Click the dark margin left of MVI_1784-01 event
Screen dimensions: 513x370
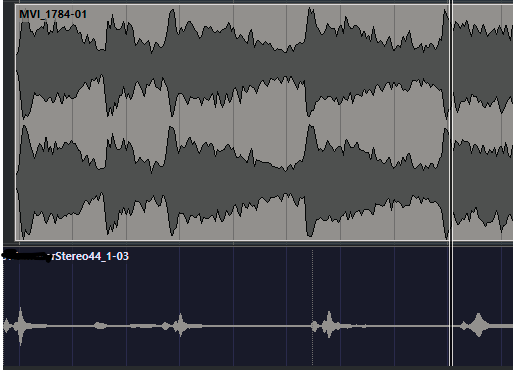[x=9, y=122]
